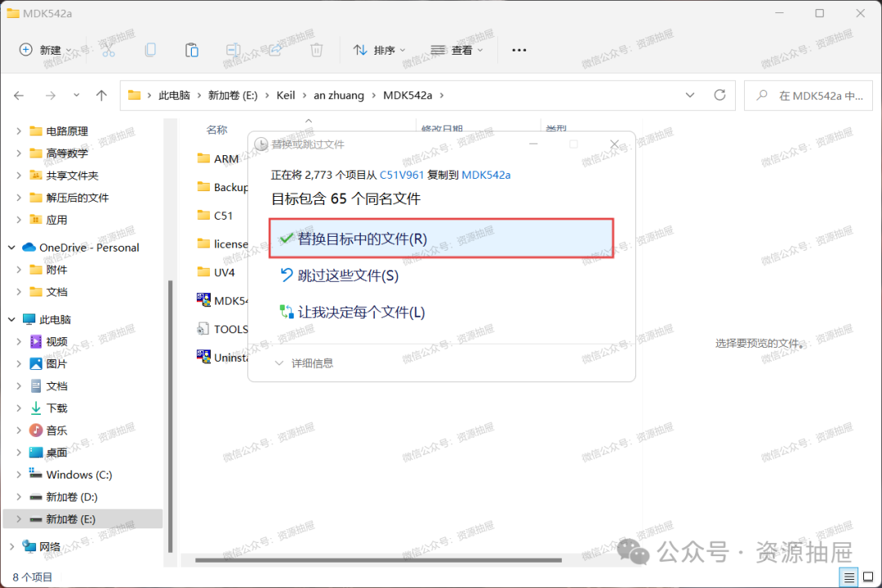The width and height of the screenshot is (882, 588).
Task: Click the ARM folder icon
Action: click(203, 158)
